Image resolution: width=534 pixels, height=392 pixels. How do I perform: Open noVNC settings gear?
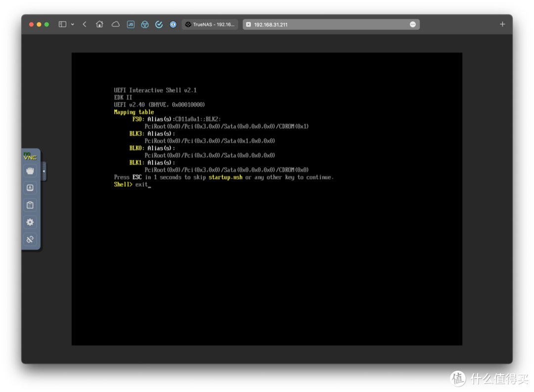point(30,222)
